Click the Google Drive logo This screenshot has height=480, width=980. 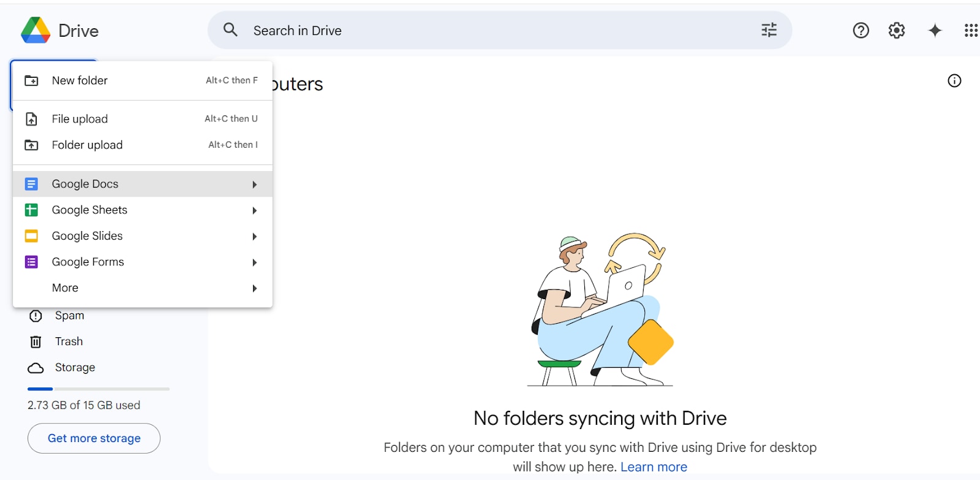click(x=36, y=30)
